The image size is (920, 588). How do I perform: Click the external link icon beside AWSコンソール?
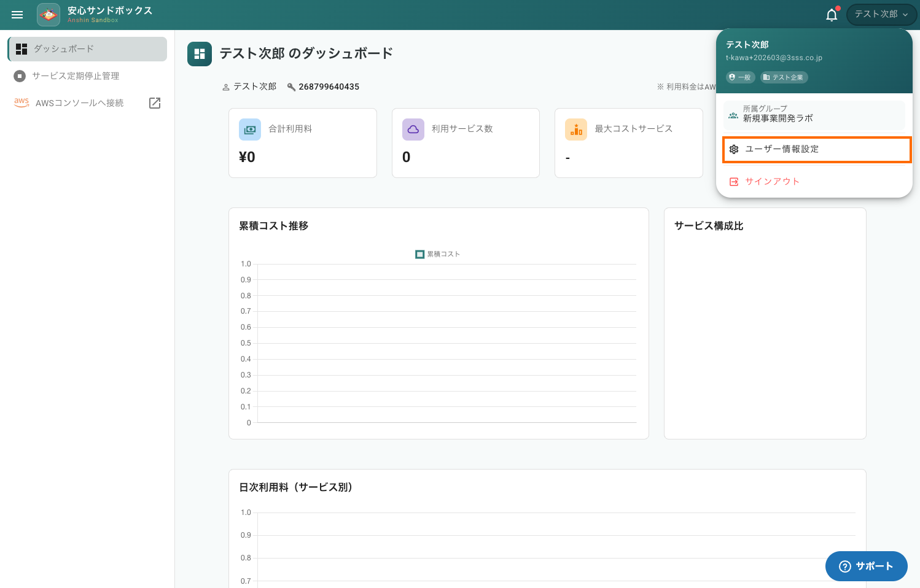pyautogui.click(x=155, y=103)
